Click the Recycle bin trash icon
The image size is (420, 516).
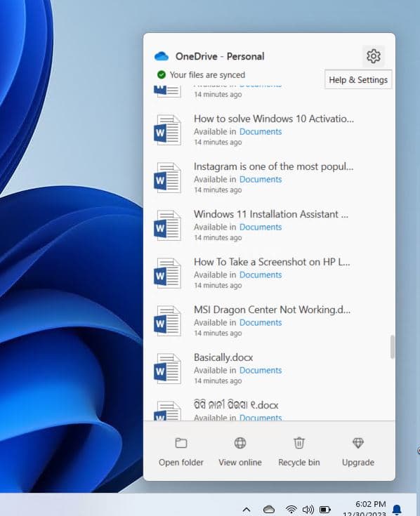point(299,443)
